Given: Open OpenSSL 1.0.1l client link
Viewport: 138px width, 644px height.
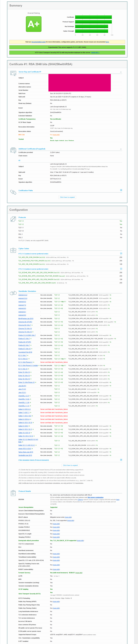Looking at the screenshot, I should click(x=24, y=396).
